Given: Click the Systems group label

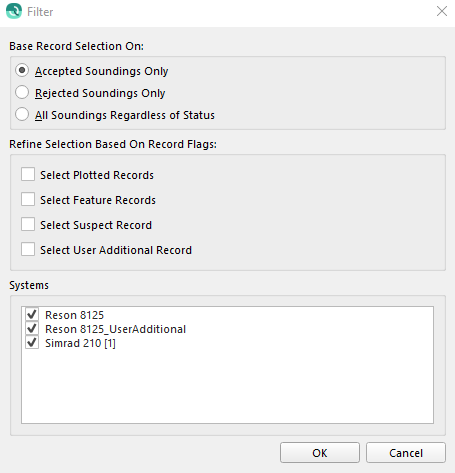Looking at the screenshot, I should tap(29, 285).
